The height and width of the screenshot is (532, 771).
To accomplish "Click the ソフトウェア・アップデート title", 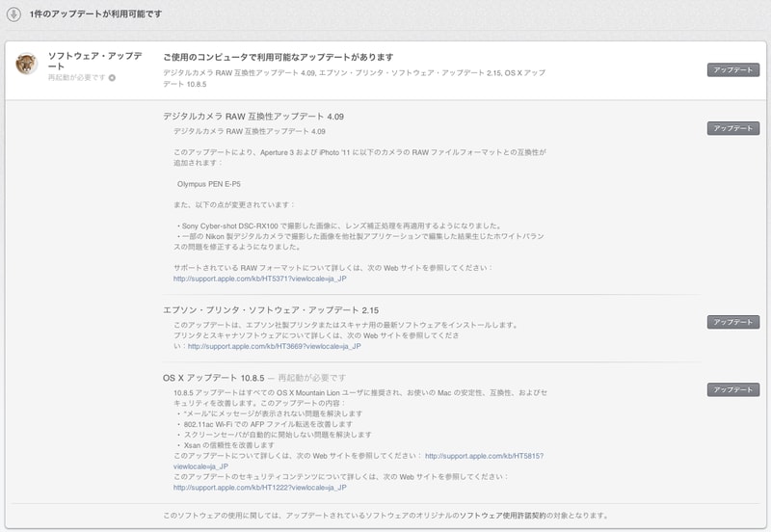I will click(x=94, y=61).
